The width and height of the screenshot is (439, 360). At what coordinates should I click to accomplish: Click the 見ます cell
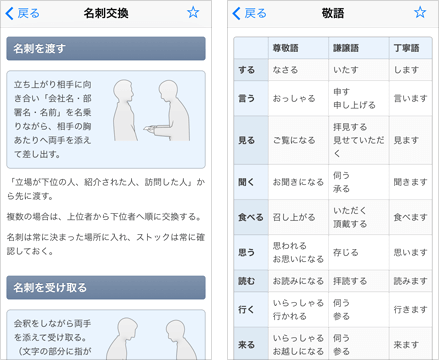(411, 140)
